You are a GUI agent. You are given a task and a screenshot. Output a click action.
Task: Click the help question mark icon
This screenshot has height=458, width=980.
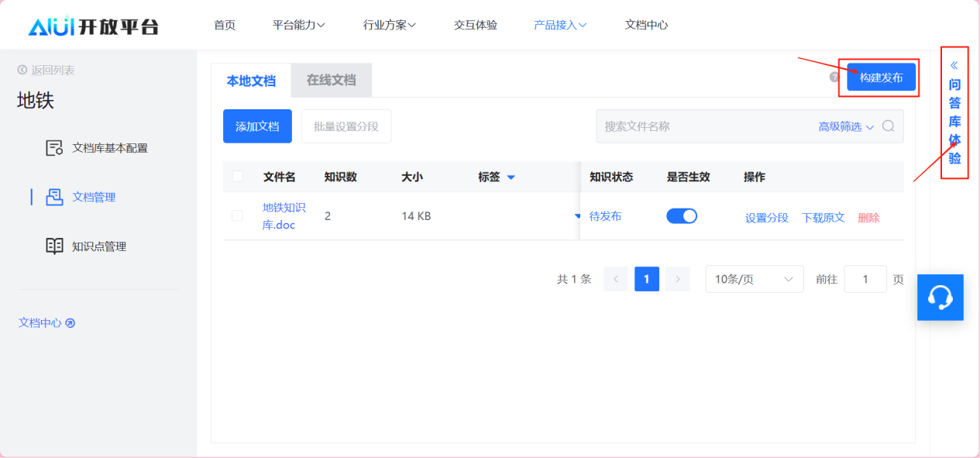pos(834,77)
